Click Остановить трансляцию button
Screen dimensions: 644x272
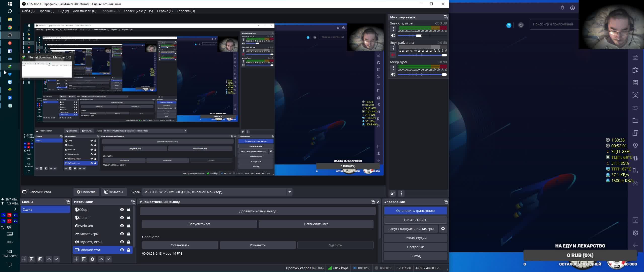tap(415, 211)
